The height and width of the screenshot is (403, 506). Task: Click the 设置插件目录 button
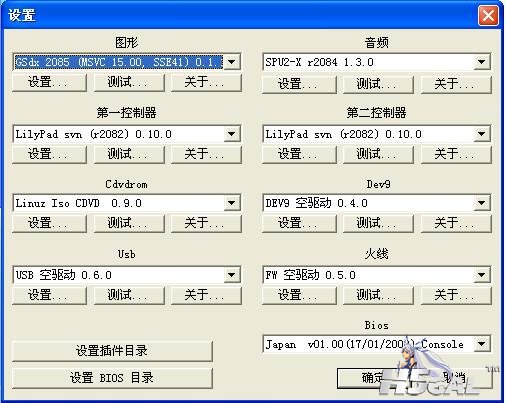click(112, 351)
